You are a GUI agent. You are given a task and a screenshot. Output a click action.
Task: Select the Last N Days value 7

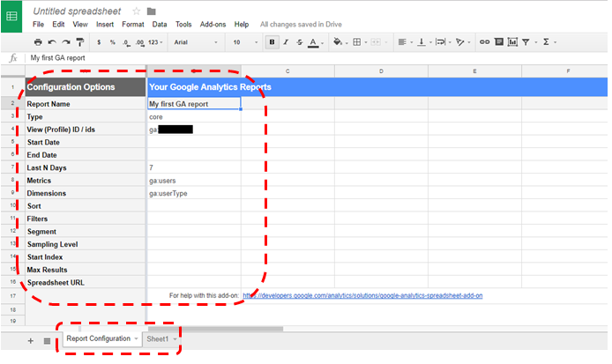click(x=194, y=167)
